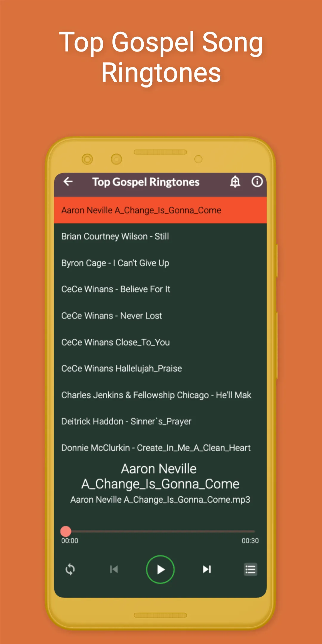Screen dimensions: 322x644
Task: Select Charles Jenkins & Fellowship Chicago song
Action: (x=160, y=395)
